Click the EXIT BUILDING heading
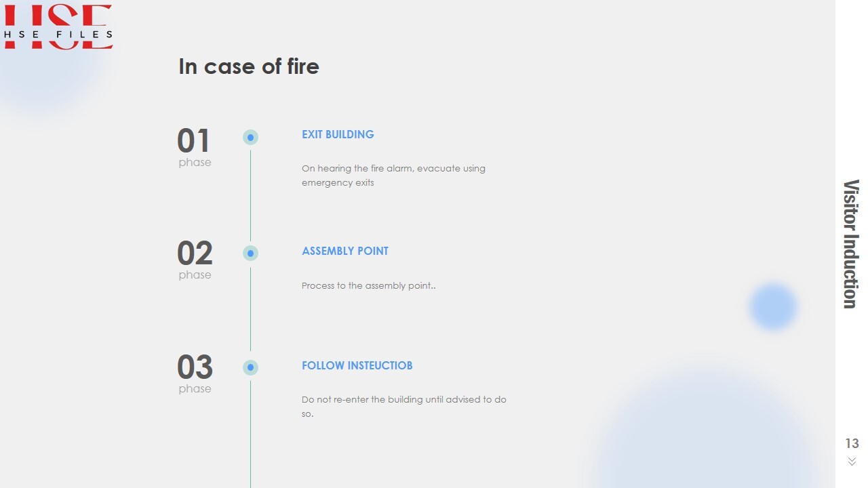This screenshot has height=488, width=868. pos(338,134)
